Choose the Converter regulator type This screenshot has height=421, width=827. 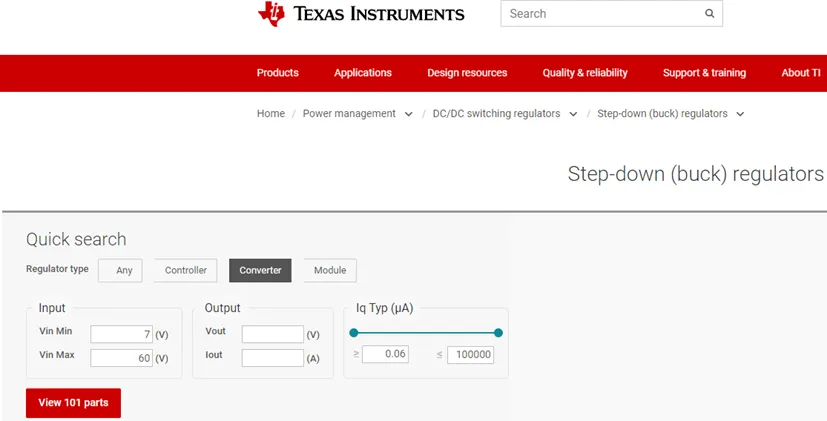point(260,270)
